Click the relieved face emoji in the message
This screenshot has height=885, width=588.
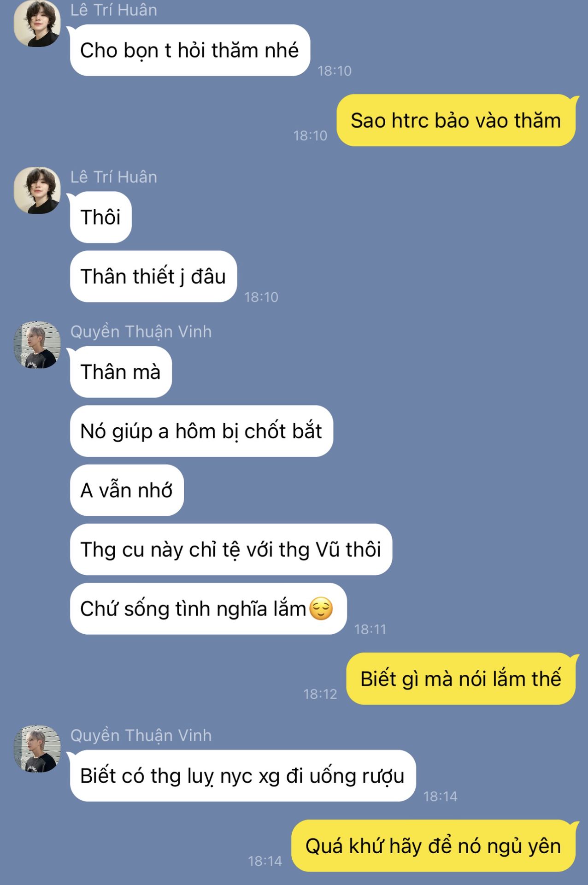pyautogui.click(x=321, y=608)
